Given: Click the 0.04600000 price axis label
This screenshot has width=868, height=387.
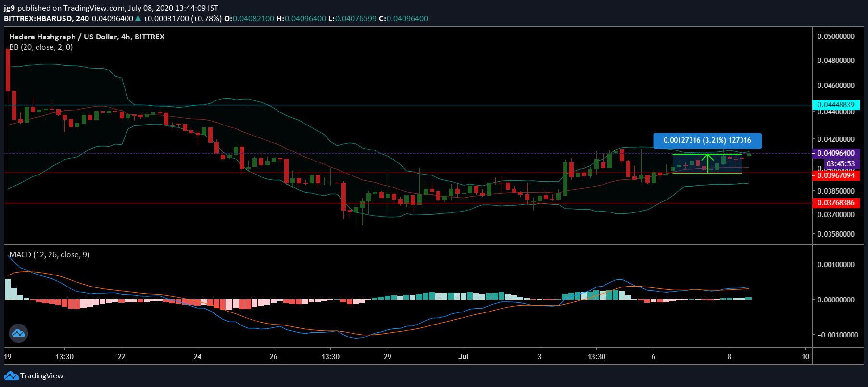Looking at the screenshot, I should click(836, 86).
